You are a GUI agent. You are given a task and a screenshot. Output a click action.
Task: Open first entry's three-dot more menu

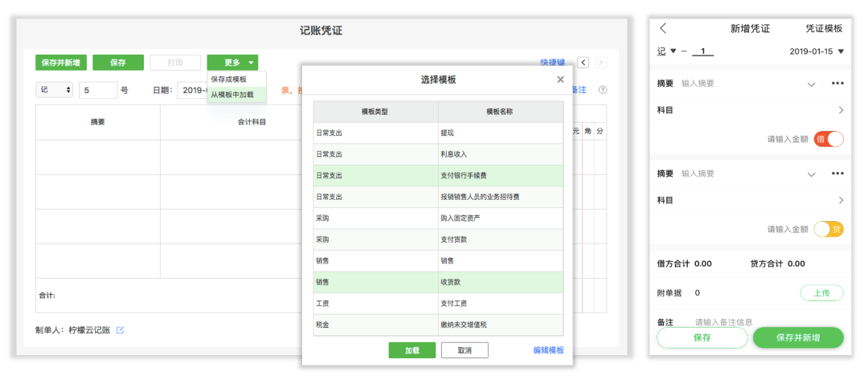click(837, 84)
